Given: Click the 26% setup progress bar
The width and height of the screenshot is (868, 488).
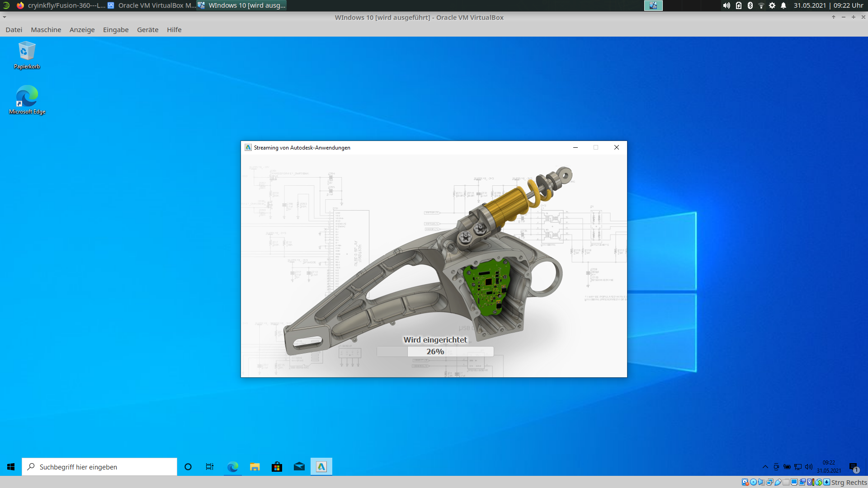Looking at the screenshot, I should click(x=435, y=352).
